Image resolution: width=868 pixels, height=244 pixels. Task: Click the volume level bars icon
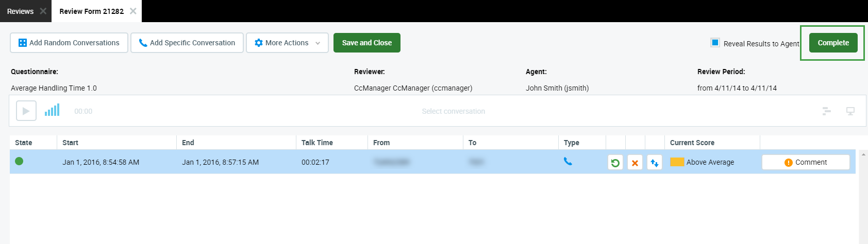tap(52, 110)
